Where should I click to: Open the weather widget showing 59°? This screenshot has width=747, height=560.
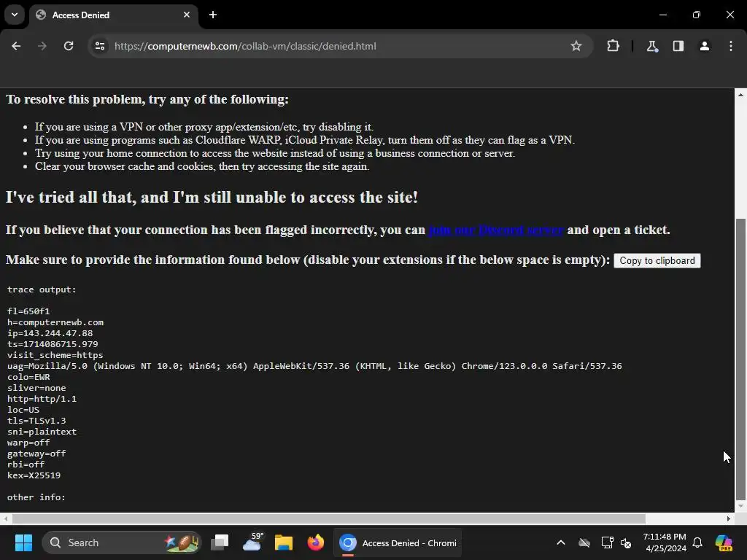[x=252, y=542]
